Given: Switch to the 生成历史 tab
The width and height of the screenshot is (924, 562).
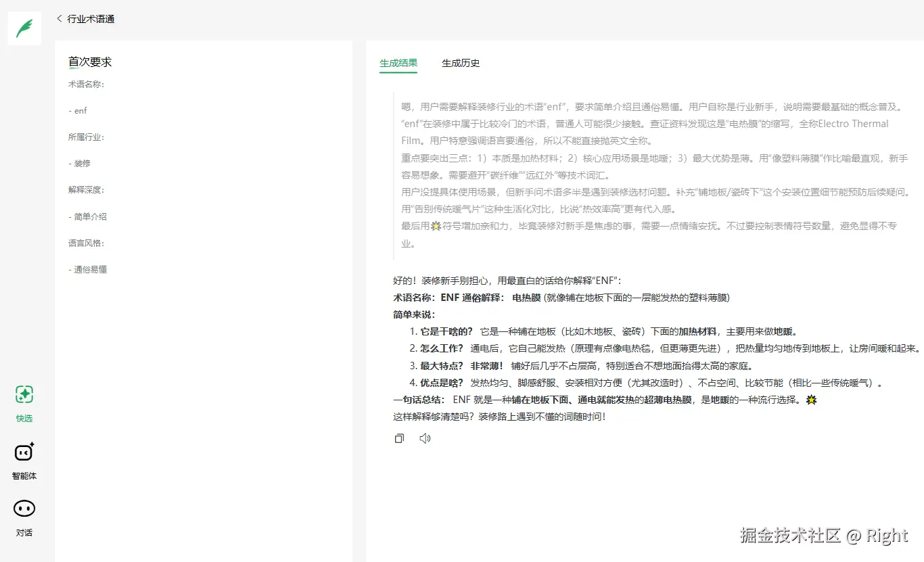Looking at the screenshot, I should pos(460,63).
